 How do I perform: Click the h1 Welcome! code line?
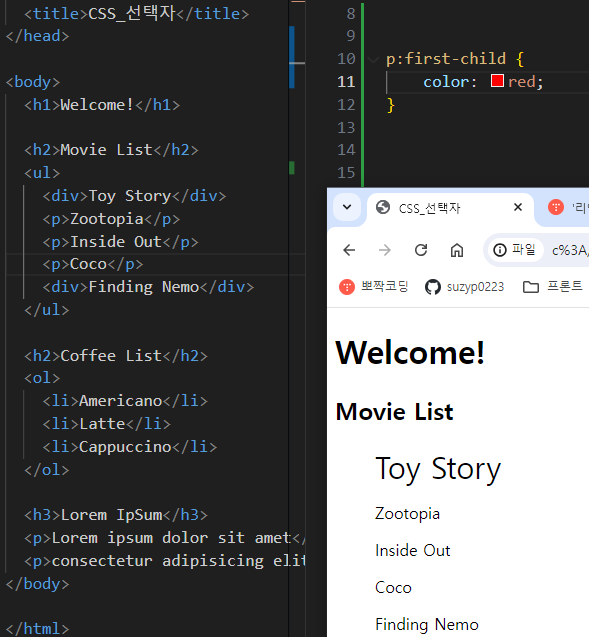(102, 105)
